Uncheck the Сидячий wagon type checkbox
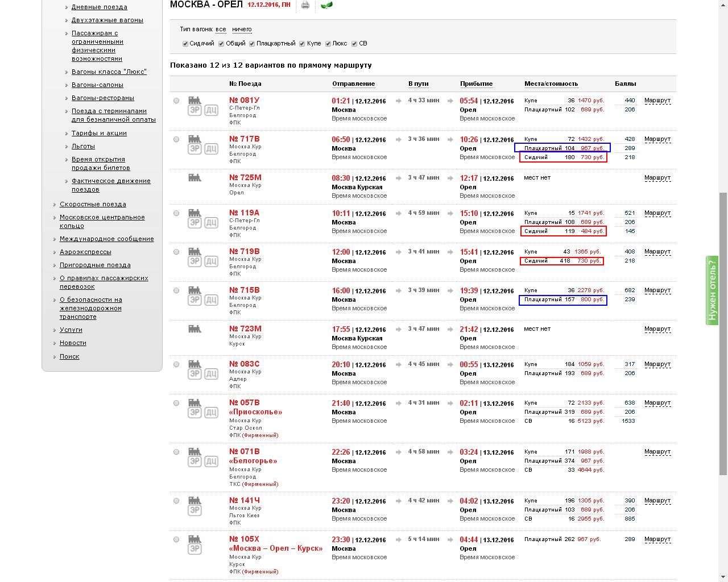The width and height of the screenshot is (728, 582). click(185, 44)
